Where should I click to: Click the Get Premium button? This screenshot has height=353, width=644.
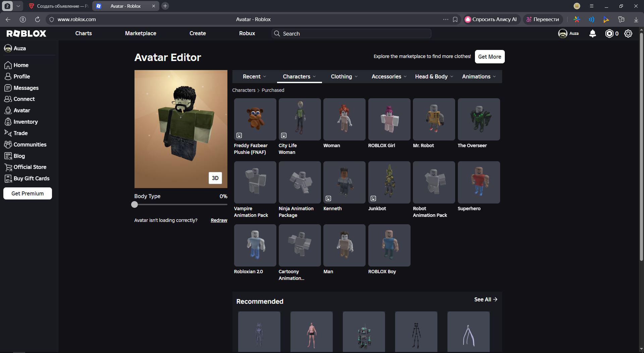pyautogui.click(x=28, y=193)
